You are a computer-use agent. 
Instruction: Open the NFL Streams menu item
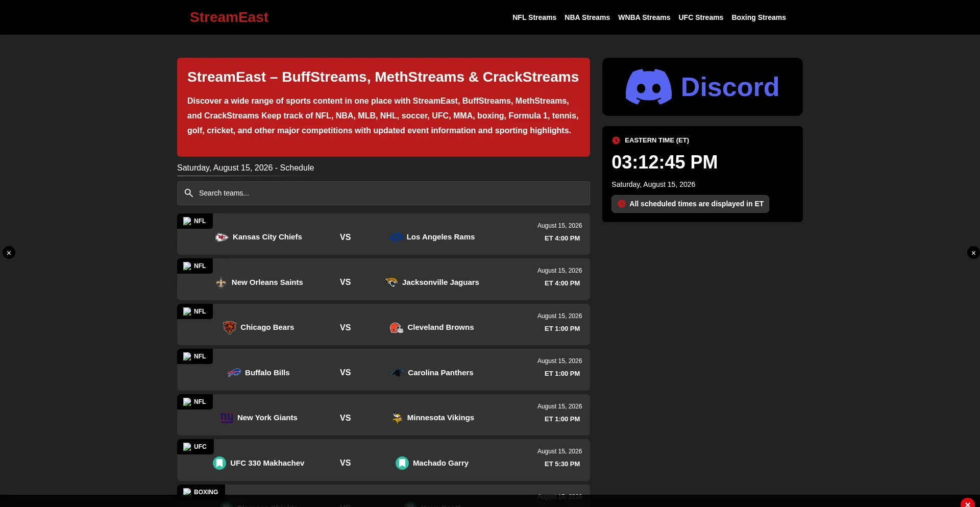click(x=534, y=17)
